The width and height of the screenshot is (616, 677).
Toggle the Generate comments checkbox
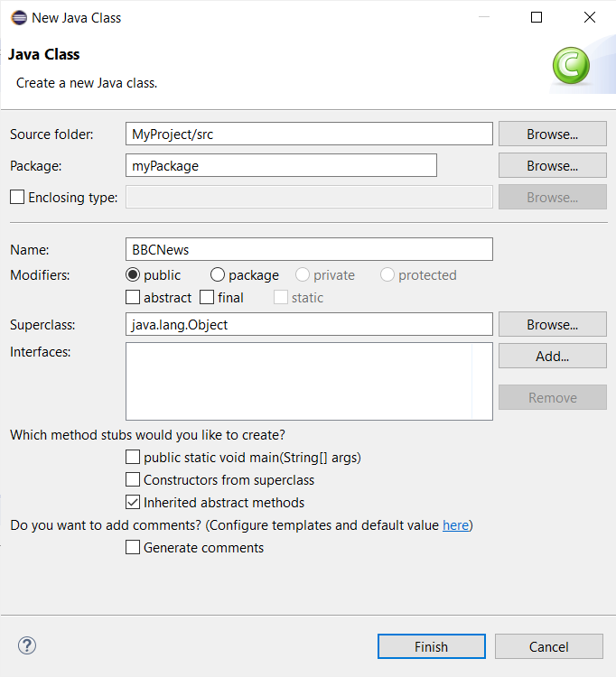[134, 548]
